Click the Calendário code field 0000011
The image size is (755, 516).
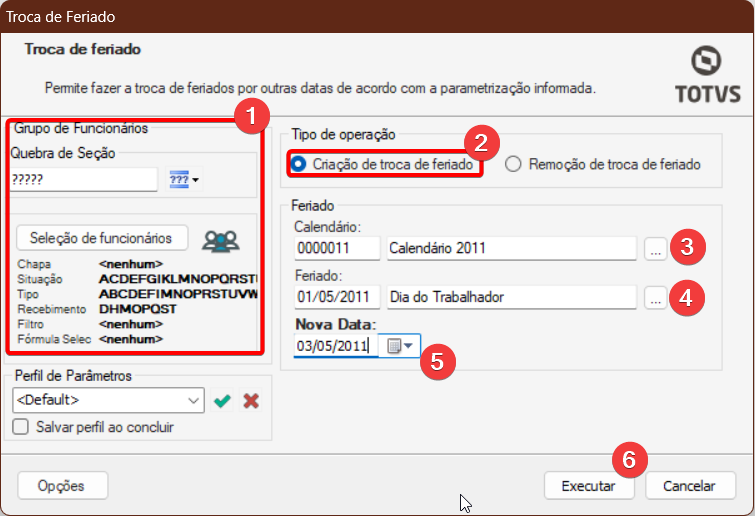pyautogui.click(x=337, y=248)
